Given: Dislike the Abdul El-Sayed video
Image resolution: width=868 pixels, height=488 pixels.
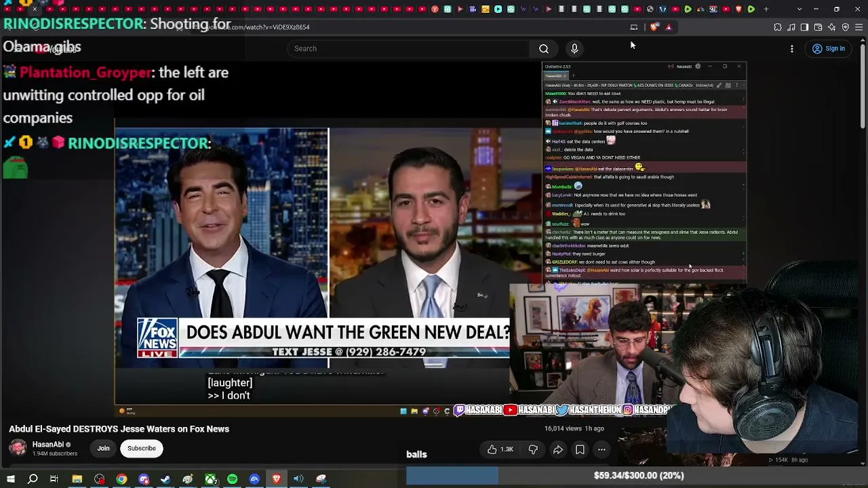Looking at the screenshot, I should click(533, 449).
